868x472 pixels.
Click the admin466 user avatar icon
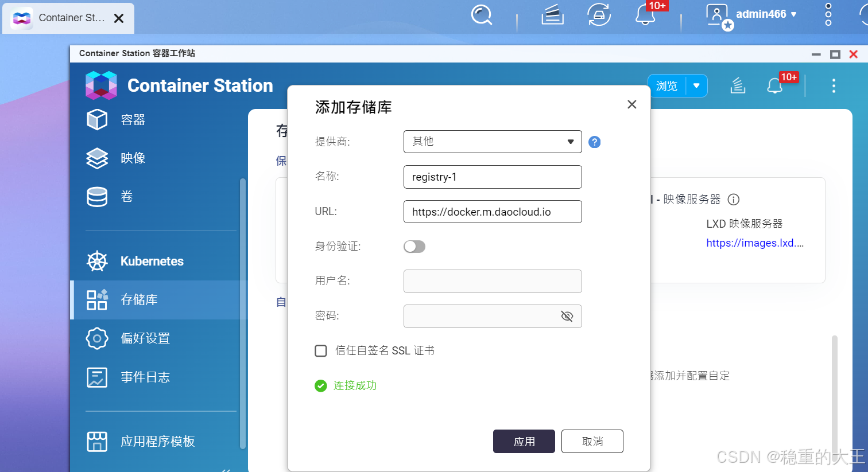[x=718, y=15]
